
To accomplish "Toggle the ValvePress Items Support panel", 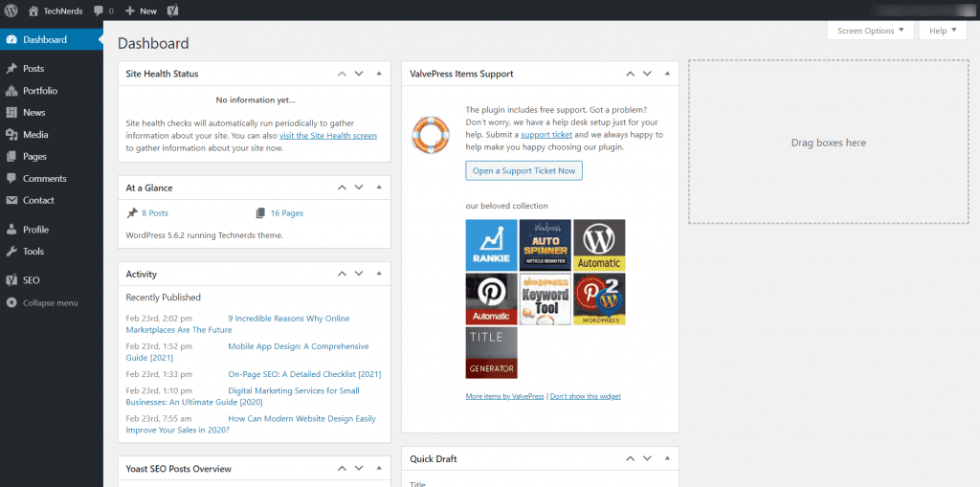I will click(x=667, y=73).
